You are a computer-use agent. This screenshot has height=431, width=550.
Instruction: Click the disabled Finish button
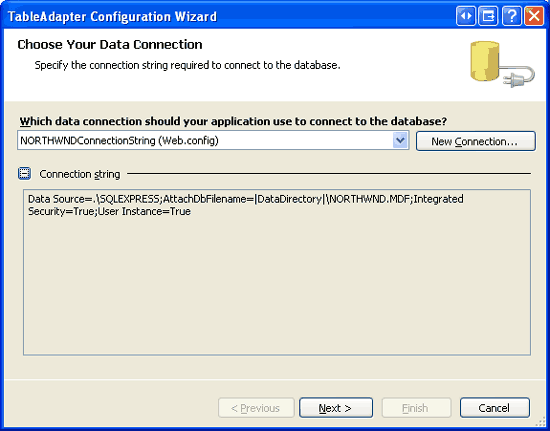[x=416, y=408]
